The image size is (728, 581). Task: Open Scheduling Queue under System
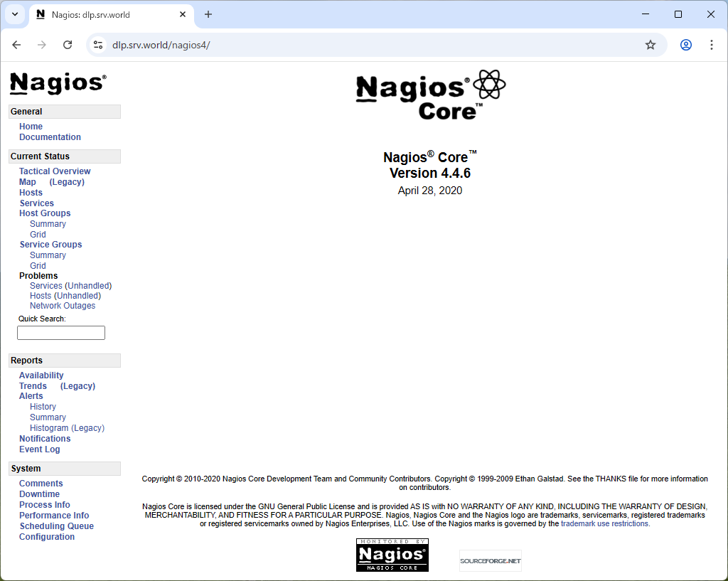pos(57,526)
